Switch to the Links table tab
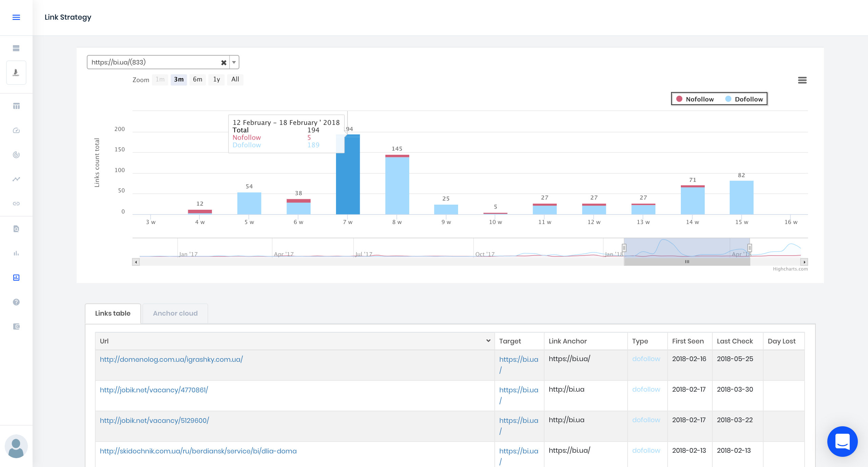 click(113, 314)
